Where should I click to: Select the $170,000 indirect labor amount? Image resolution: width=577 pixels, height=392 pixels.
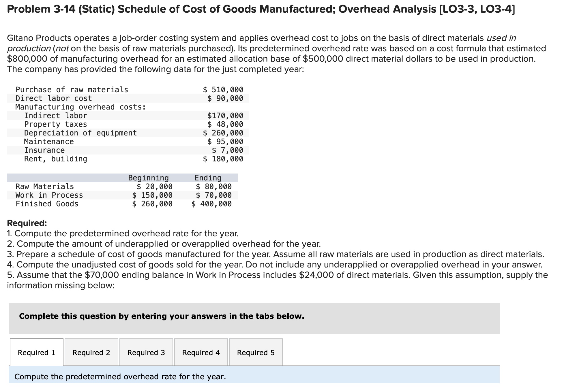225,116
